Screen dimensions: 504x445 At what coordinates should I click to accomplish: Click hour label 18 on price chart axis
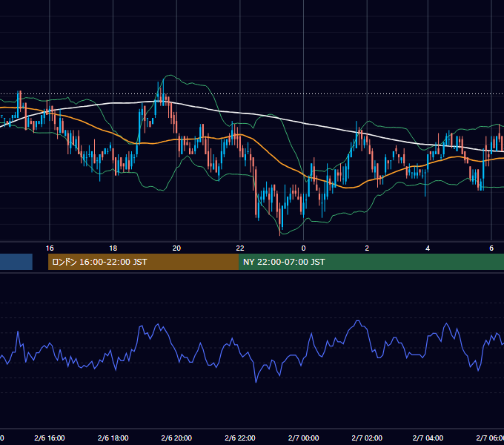click(113, 248)
